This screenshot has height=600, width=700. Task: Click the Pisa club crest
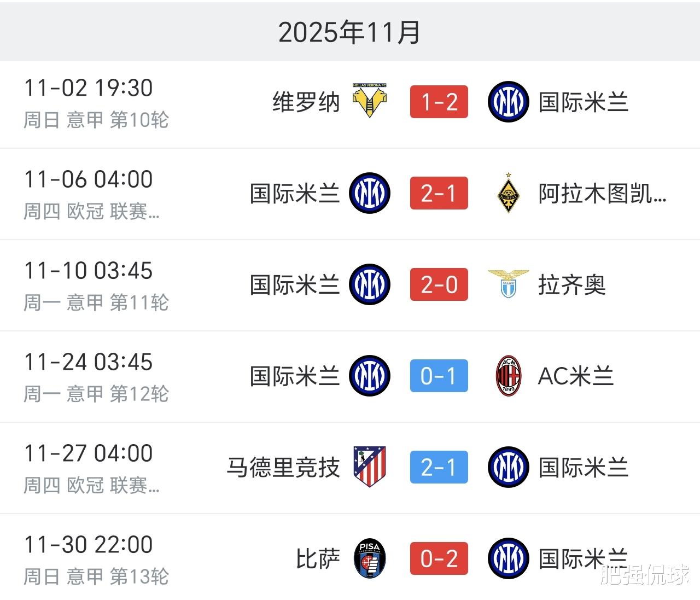click(x=370, y=558)
